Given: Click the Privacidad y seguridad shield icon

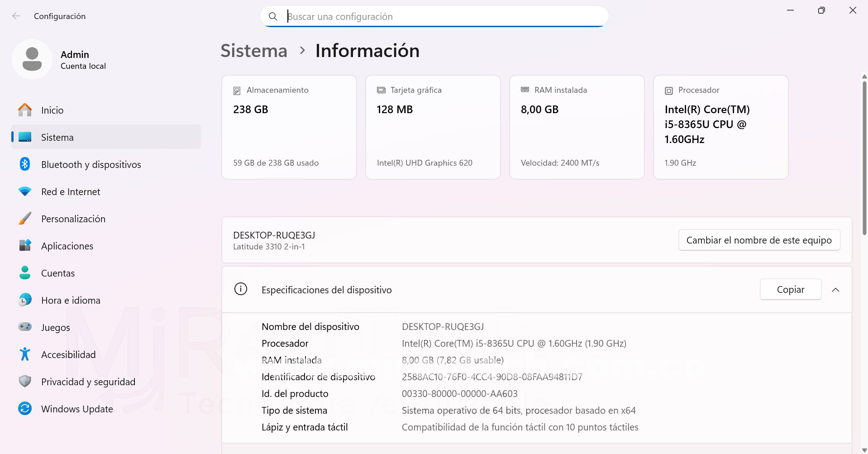Looking at the screenshot, I should pyautogui.click(x=25, y=382).
